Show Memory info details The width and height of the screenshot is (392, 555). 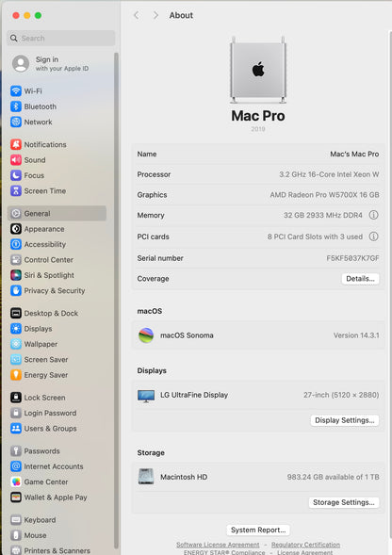[x=373, y=215]
